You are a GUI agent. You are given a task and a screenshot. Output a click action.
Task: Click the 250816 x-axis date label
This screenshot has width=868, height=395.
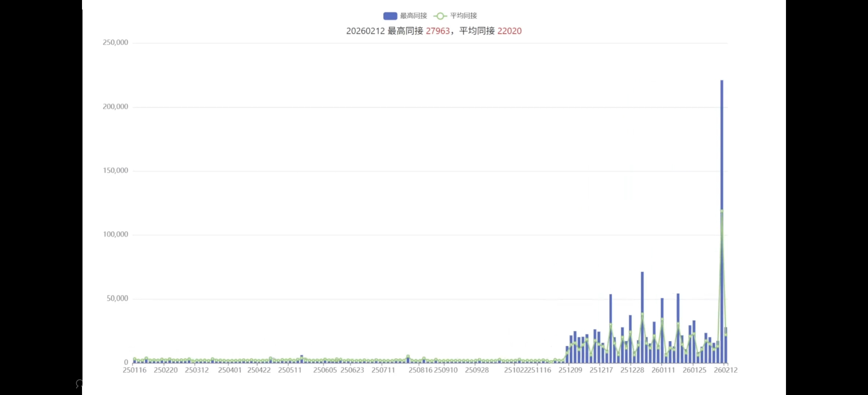click(x=420, y=370)
